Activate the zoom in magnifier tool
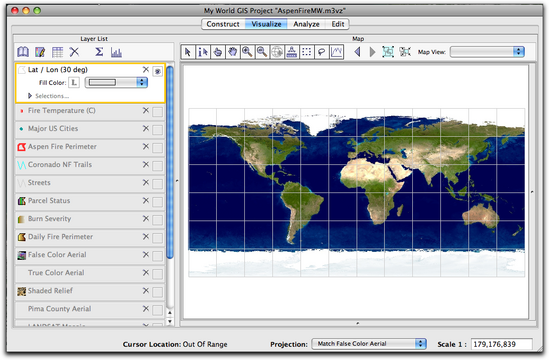The width and height of the screenshot is (549, 360). pyautogui.click(x=247, y=52)
